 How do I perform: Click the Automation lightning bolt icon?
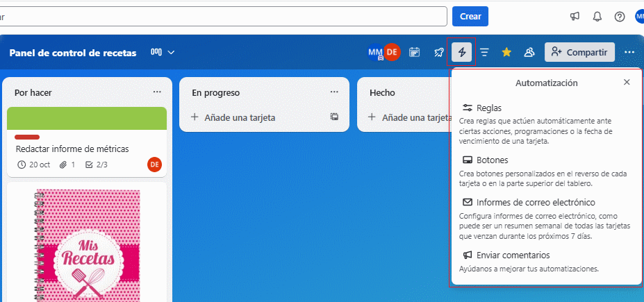(x=462, y=52)
